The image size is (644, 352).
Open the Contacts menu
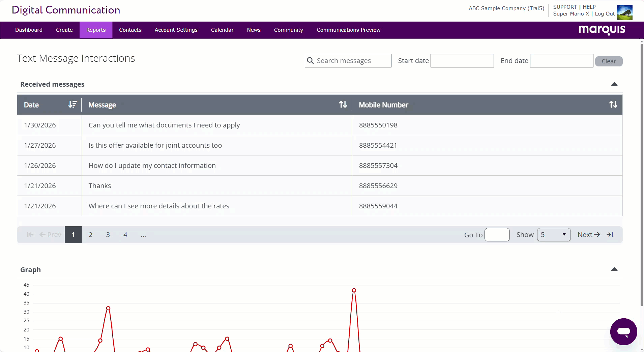coord(130,30)
